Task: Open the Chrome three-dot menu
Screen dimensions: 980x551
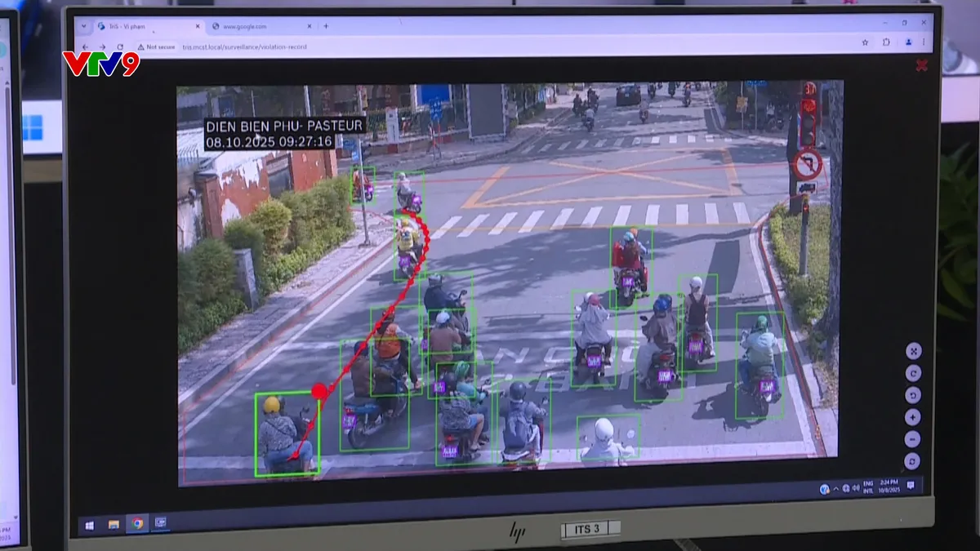Action: pyautogui.click(x=925, y=42)
